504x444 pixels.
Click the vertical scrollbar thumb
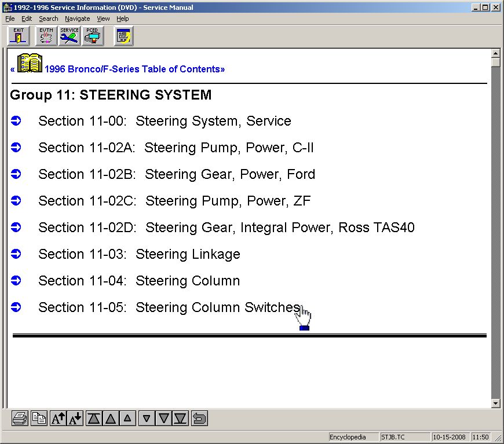click(495, 62)
